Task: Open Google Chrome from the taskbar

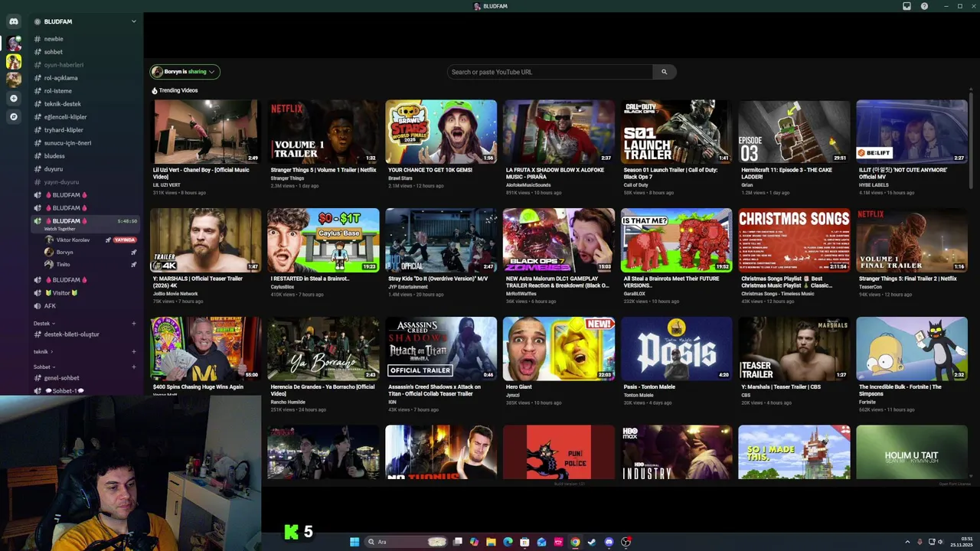Action: point(575,542)
